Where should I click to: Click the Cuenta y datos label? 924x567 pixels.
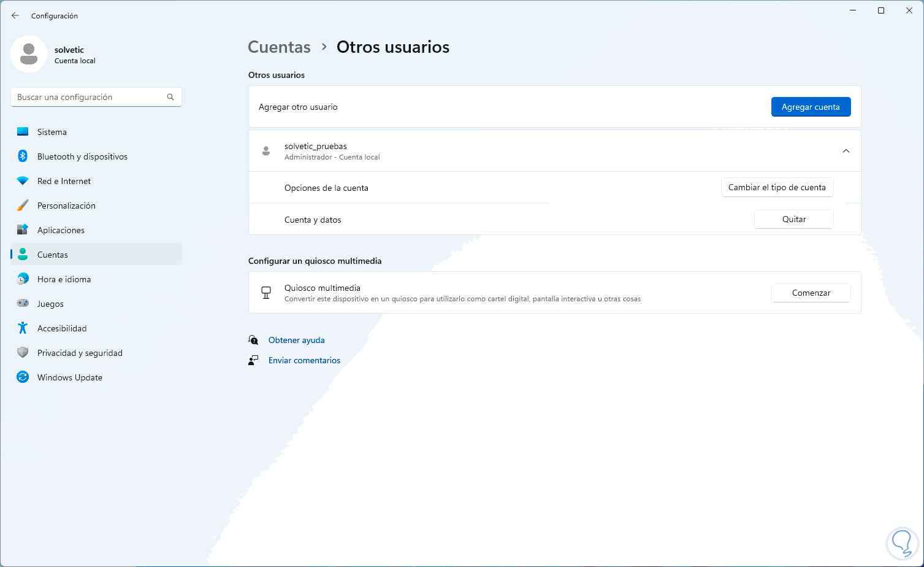[x=313, y=220]
